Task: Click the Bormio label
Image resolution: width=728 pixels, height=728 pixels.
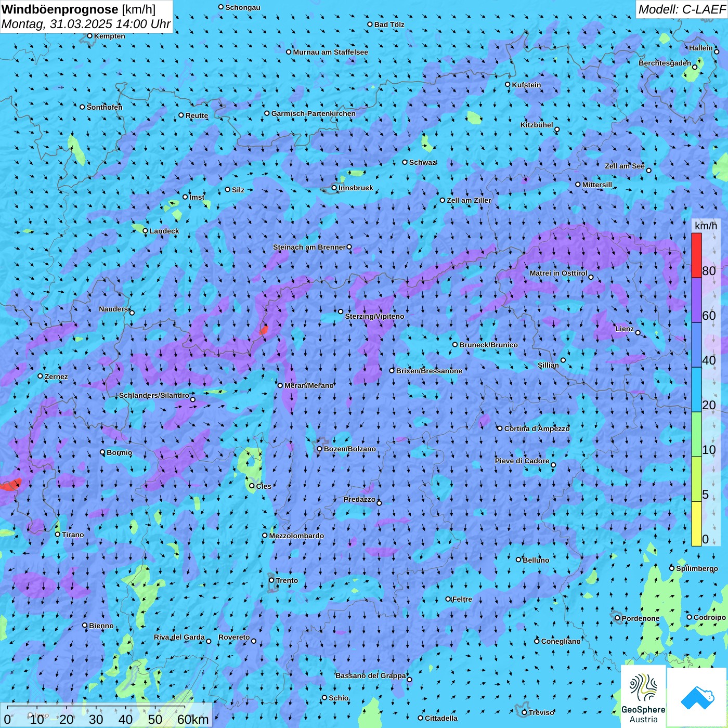Action: pyautogui.click(x=119, y=452)
